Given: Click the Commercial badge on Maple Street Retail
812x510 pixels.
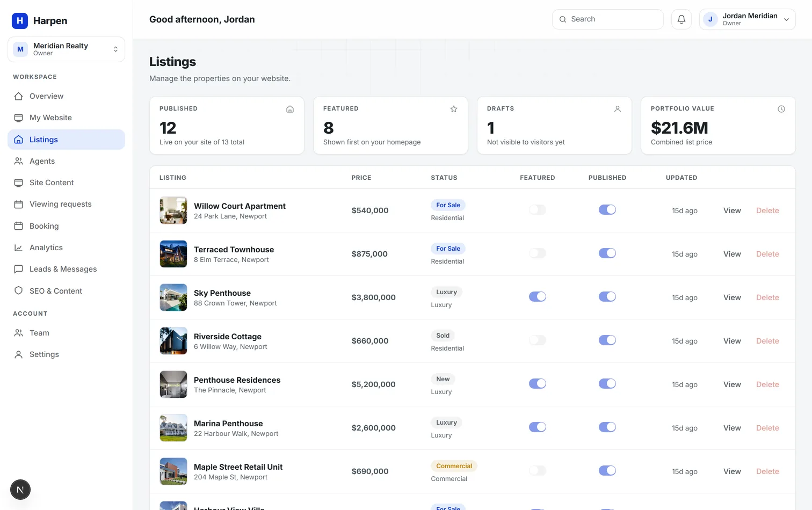Looking at the screenshot, I should point(454,466).
